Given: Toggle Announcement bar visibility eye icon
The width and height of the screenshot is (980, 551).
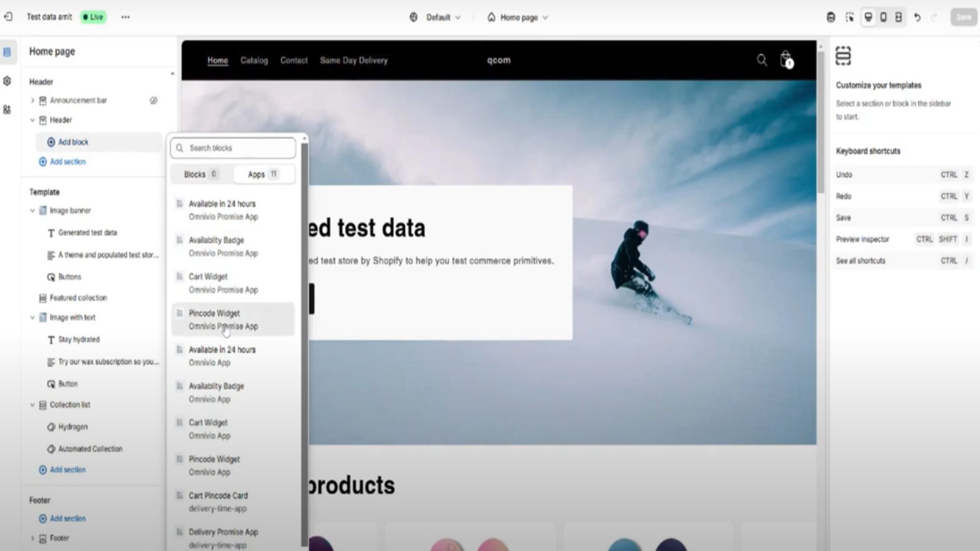Looking at the screenshot, I should (154, 100).
